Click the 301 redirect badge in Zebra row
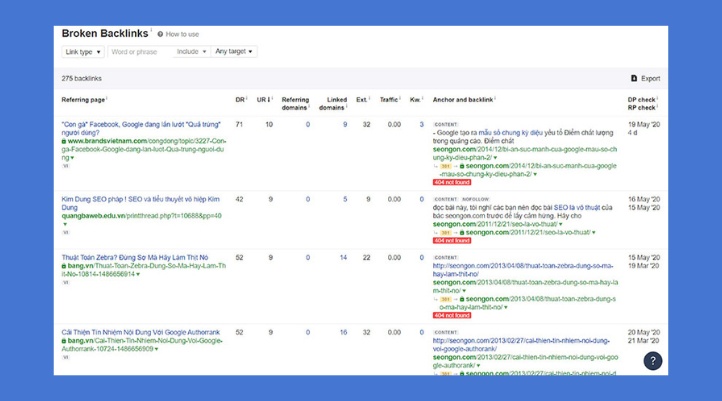This screenshot has height=401, width=722. pyautogui.click(x=445, y=299)
